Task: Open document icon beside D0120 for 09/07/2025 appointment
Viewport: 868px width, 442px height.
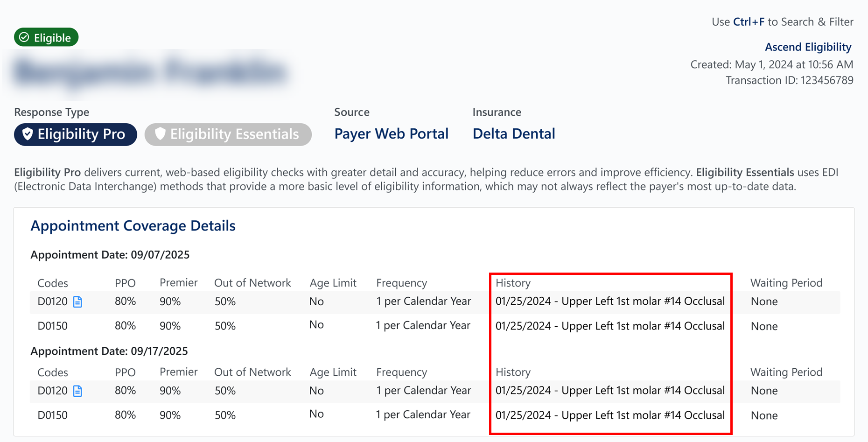Action: (x=77, y=302)
